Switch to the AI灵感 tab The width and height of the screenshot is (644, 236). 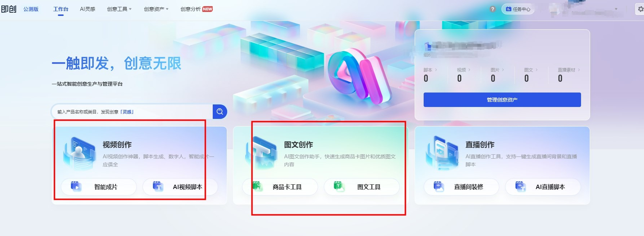pyautogui.click(x=88, y=9)
